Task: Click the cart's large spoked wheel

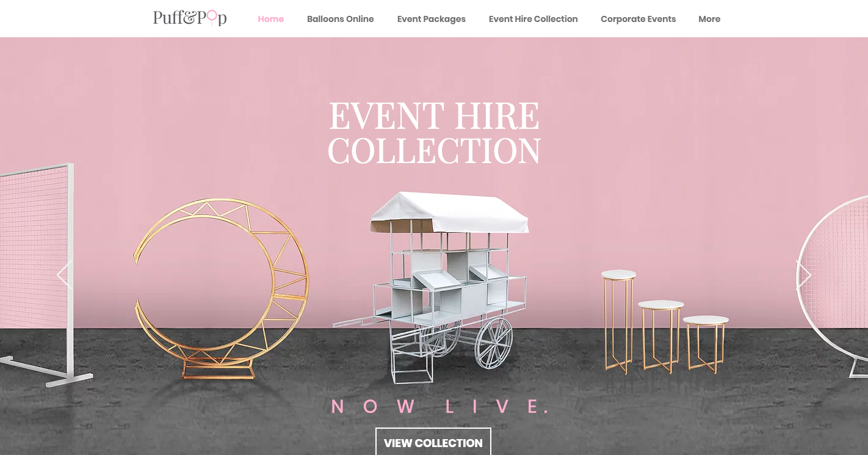Action: (x=494, y=343)
